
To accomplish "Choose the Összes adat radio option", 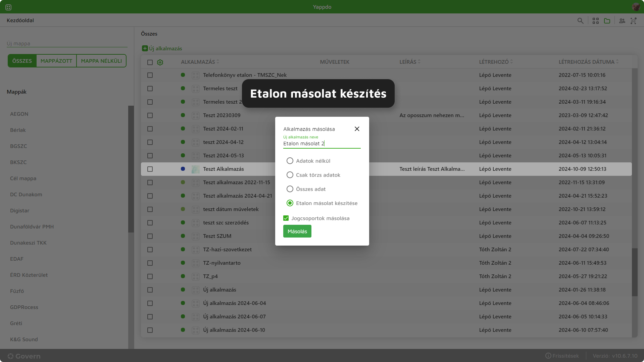I will pyautogui.click(x=290, y=189).
